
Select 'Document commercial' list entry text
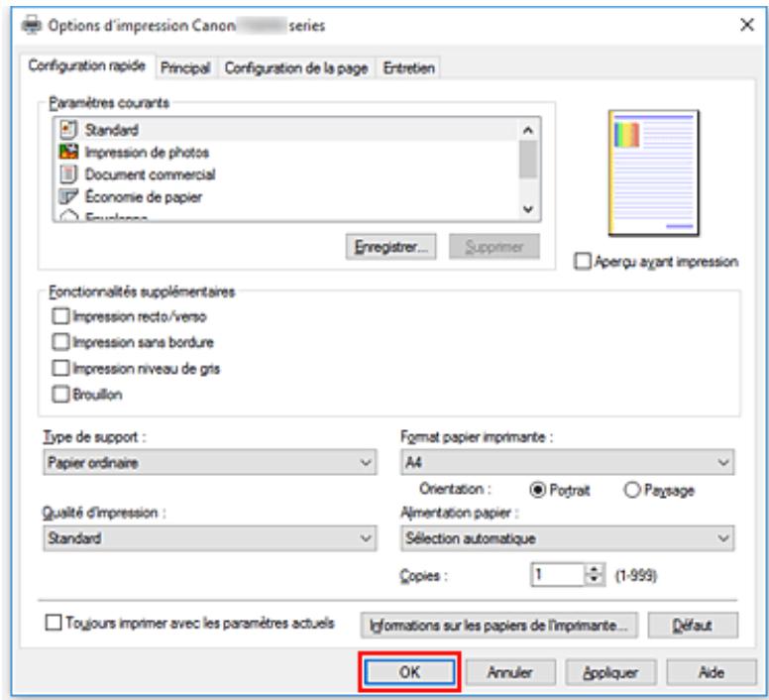pos(150,175)
